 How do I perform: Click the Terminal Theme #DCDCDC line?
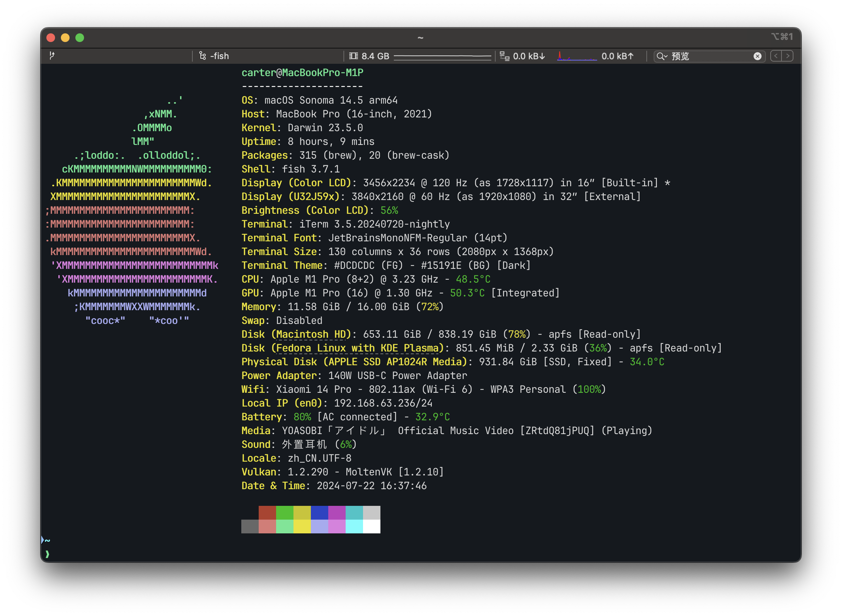pos(386,266)
